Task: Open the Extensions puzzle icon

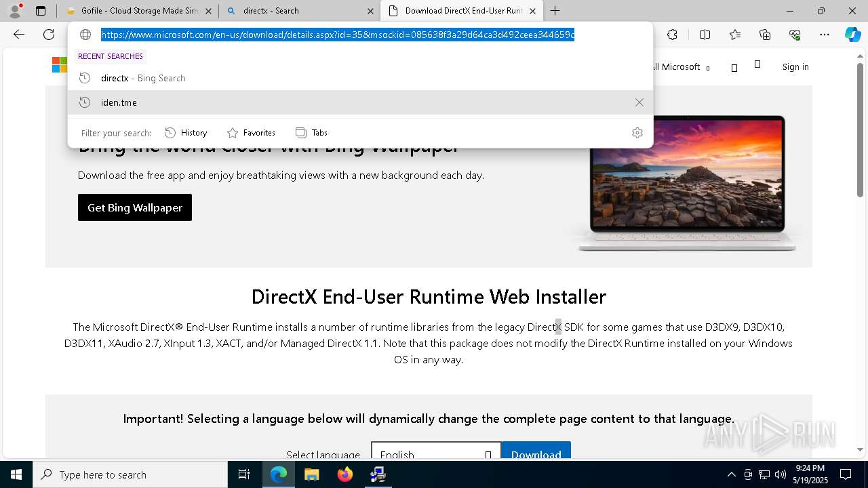Action: 672,35
